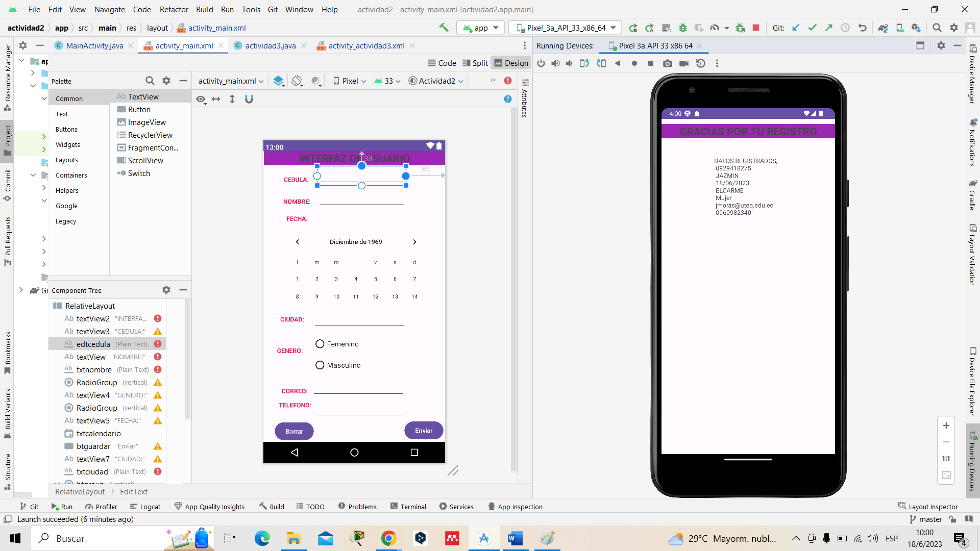Open the Refactor menu
The width and height of the screenshot is (980, 551).
[174, 9]
